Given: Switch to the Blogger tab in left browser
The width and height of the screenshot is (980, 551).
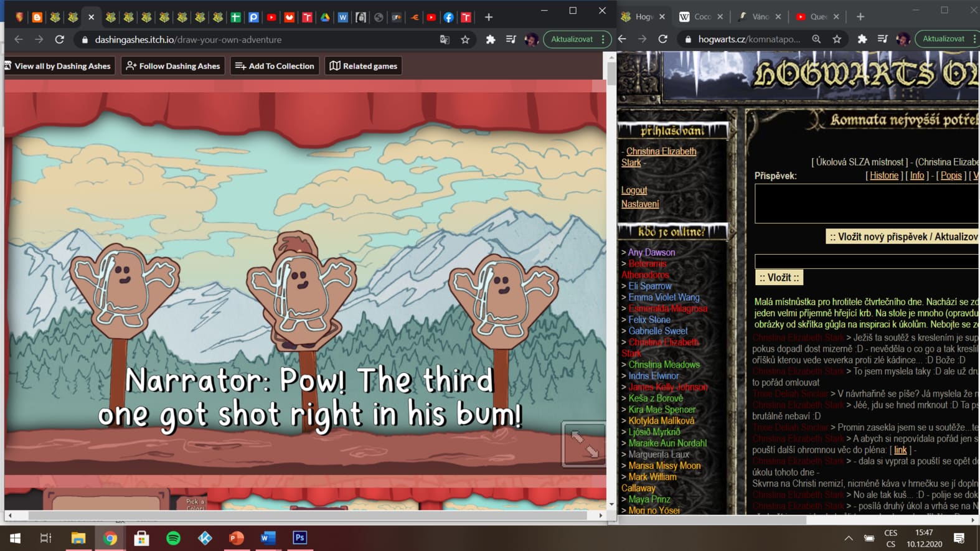Looking at the screenshot, I should [x=37, y=17].
